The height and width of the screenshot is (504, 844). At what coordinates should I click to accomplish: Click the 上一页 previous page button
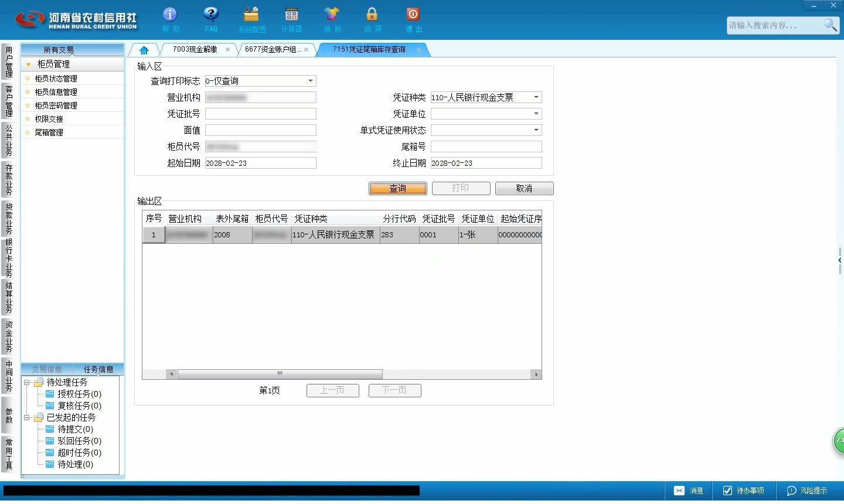pyautogui.click(x=332, y=390)
